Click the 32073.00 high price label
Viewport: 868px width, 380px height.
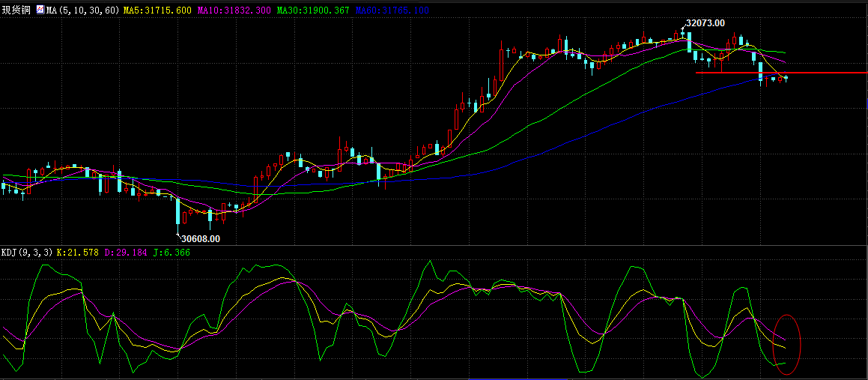click(x=705, y=23)
